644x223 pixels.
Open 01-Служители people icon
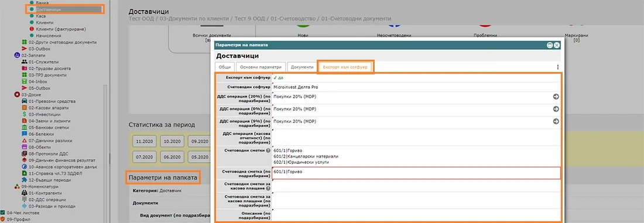tap(24, 62)
